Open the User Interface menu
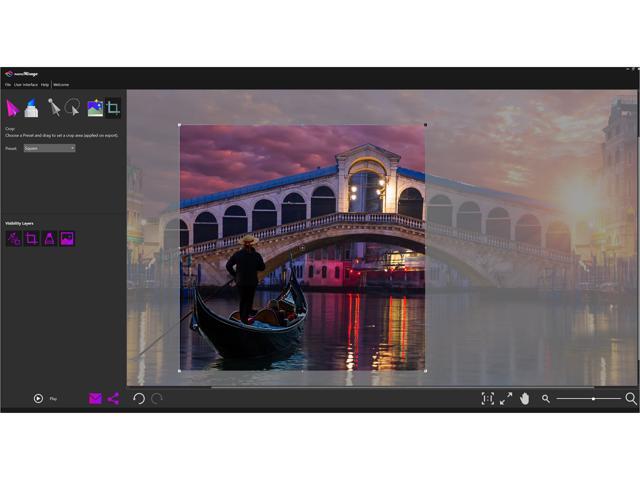640x480 pixels. click(x=26, y=85)
